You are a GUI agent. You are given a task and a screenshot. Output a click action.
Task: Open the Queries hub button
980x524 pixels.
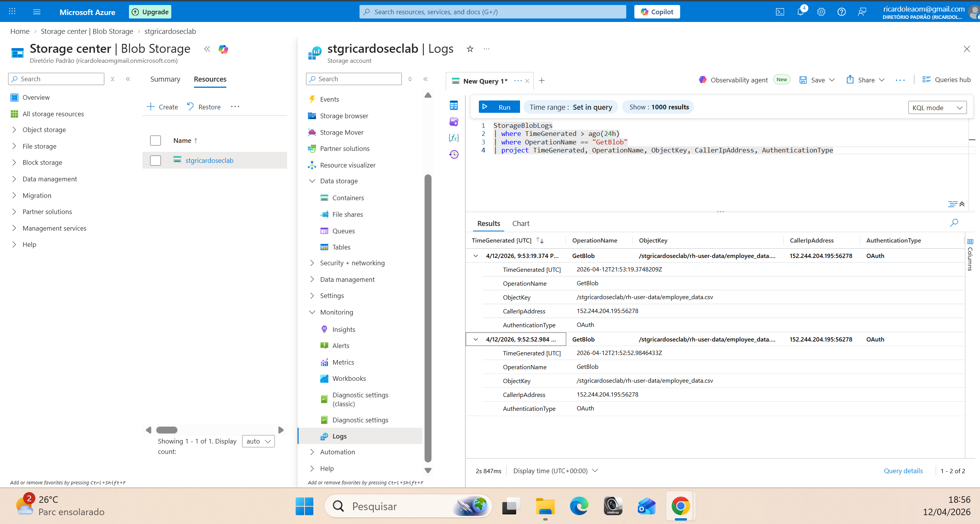pyautogui.click(x=947, y=80)
